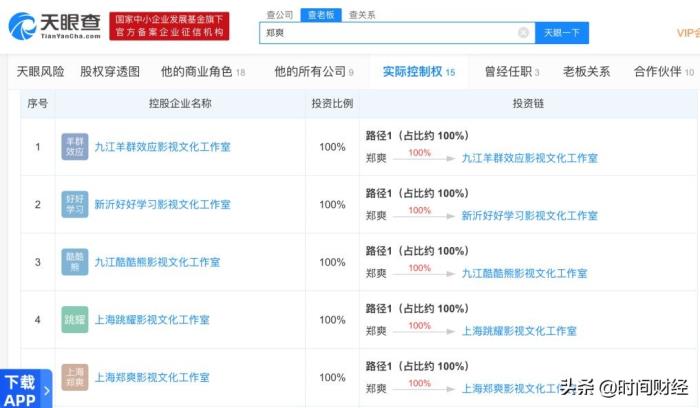Clear the search box with the X icon
Screen dimensions: 700x408
pos(523,33)
